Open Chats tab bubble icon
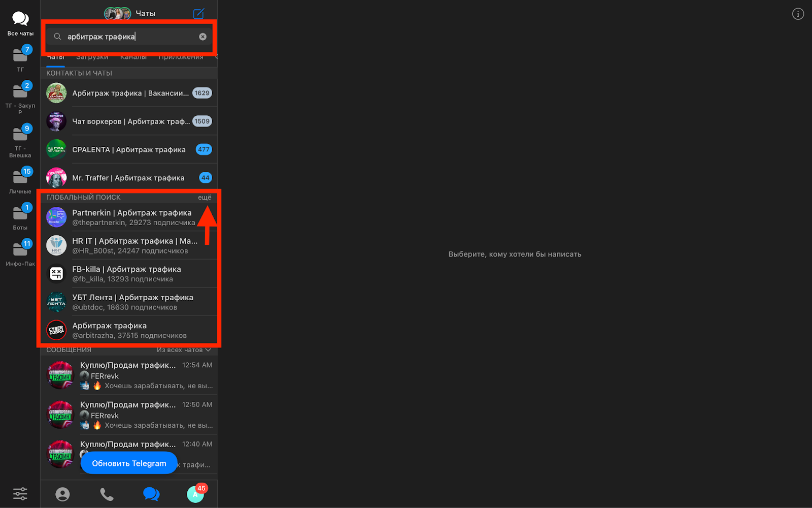This screenshot has height=508, width=812. coord(151,494)
